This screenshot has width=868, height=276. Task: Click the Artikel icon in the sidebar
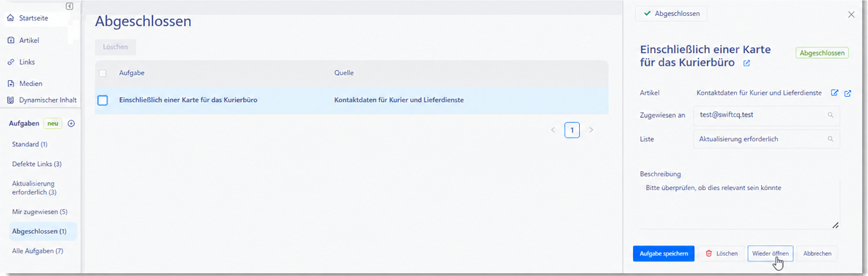click(x=10, y=40)
